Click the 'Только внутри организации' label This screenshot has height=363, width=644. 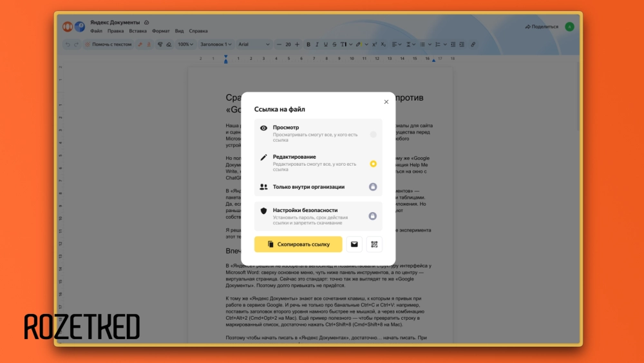point(308,186)
